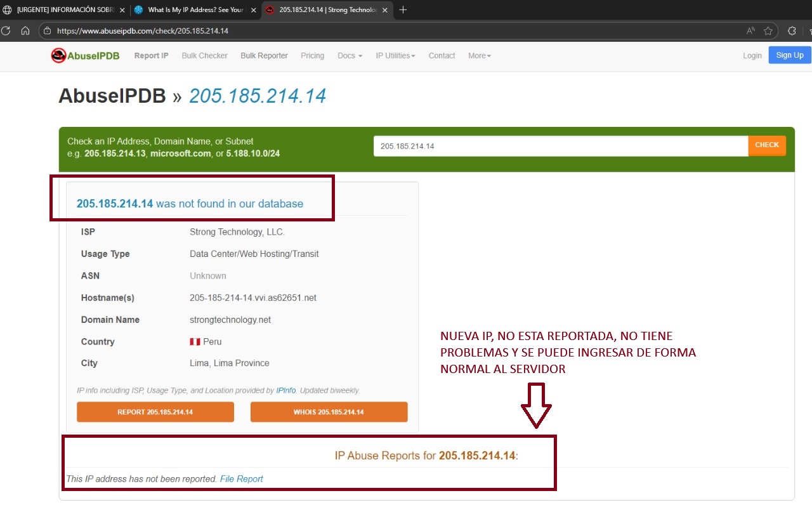Click the File Report link
812x505 pixels.
click(x=241, y=479)
